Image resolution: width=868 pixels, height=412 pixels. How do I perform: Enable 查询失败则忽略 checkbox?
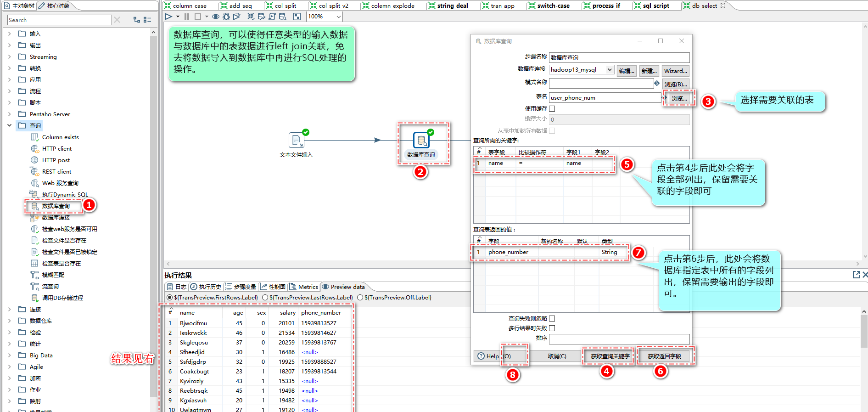tap(552, 318)
